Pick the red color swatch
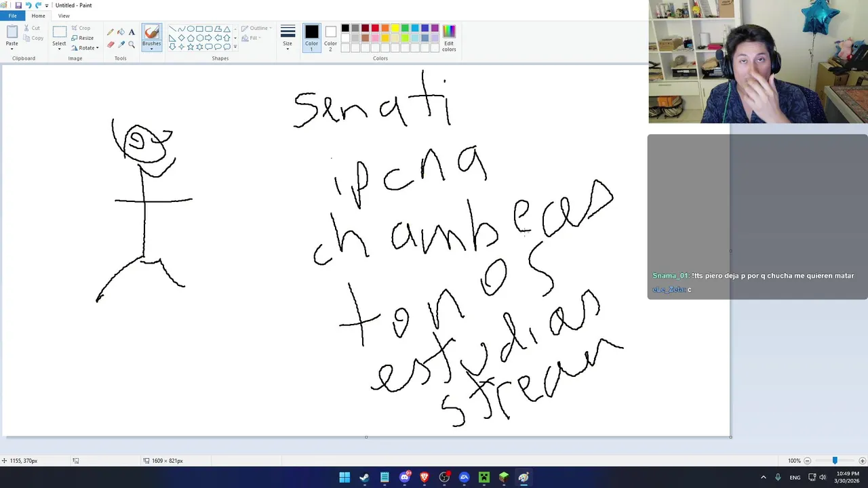 (375, 28)
